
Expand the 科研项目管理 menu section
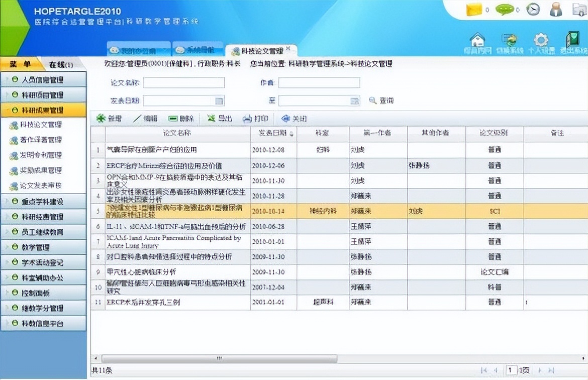(x=43, y=94)
